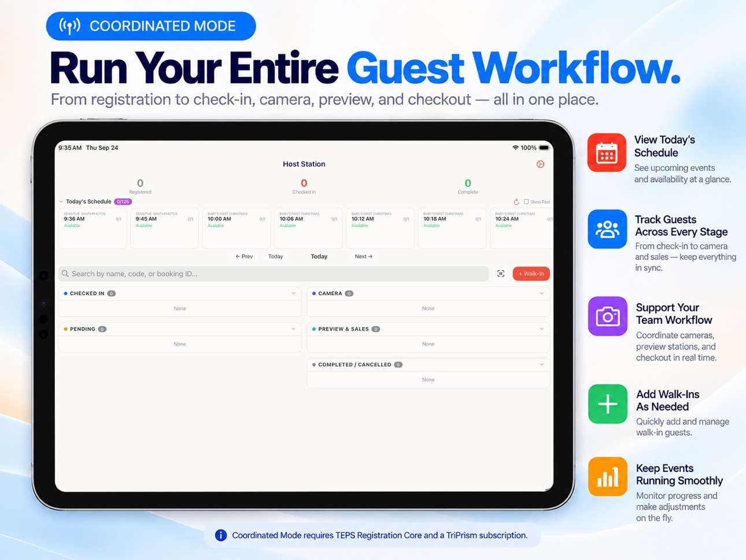Click the Host Station title

304,164
